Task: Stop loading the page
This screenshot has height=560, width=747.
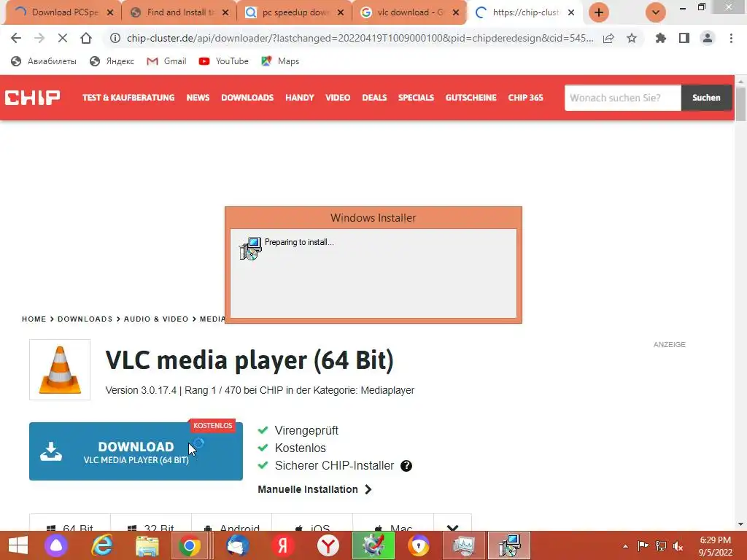Action: coord(63,38)
